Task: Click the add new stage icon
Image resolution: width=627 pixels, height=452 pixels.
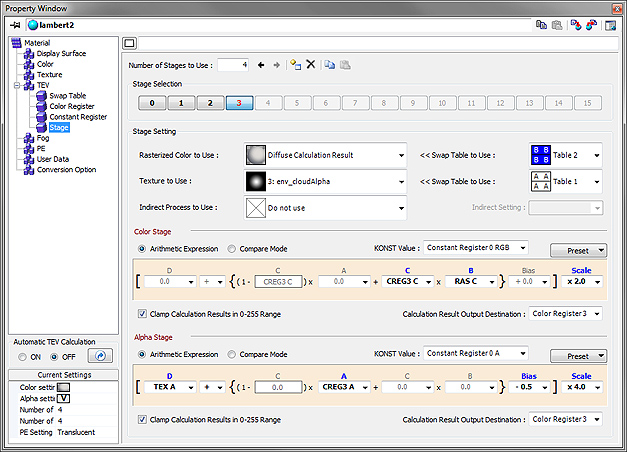Action: tap(295, 65)
